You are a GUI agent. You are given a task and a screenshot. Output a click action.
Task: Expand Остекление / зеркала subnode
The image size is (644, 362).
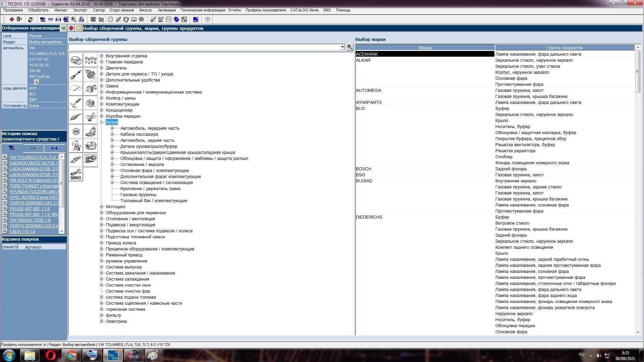[x=112, y=165]
